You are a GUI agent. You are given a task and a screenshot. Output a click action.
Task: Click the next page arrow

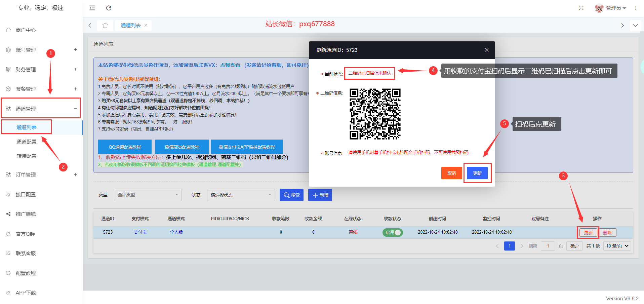click(522, 246)
